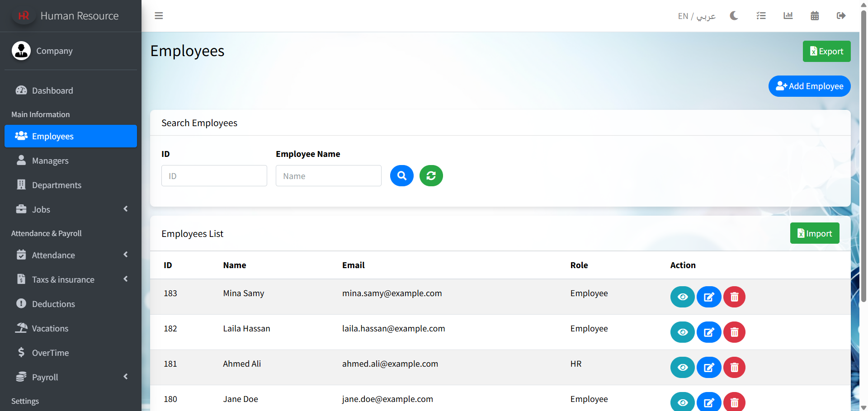
Task: Open Managers in the sidebar
Action: point(71,161)
